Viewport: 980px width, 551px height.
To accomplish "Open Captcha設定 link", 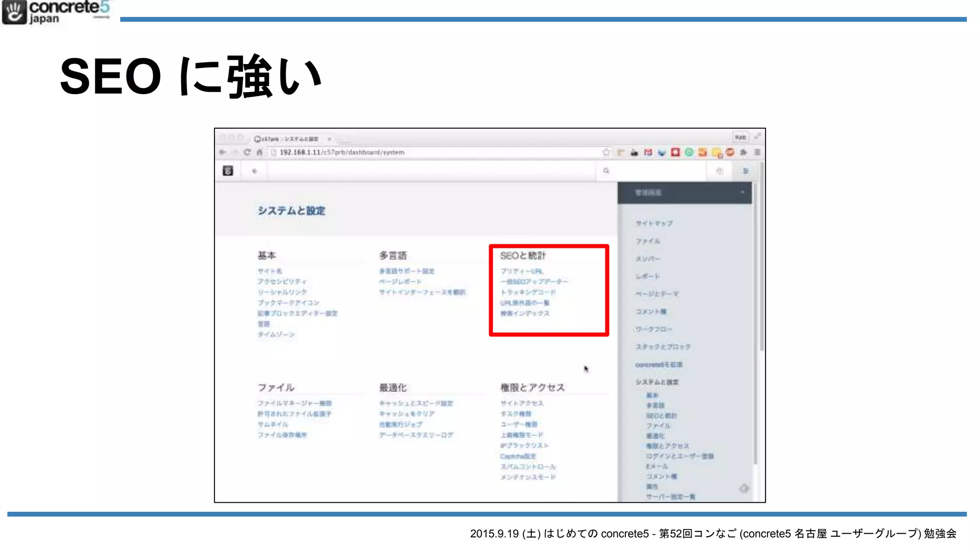I will tap(518, 456).
